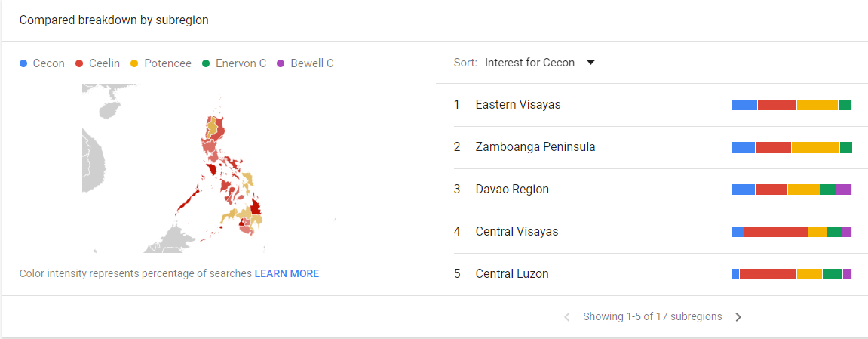Select the Davao Region row

[x=512, y=190]
